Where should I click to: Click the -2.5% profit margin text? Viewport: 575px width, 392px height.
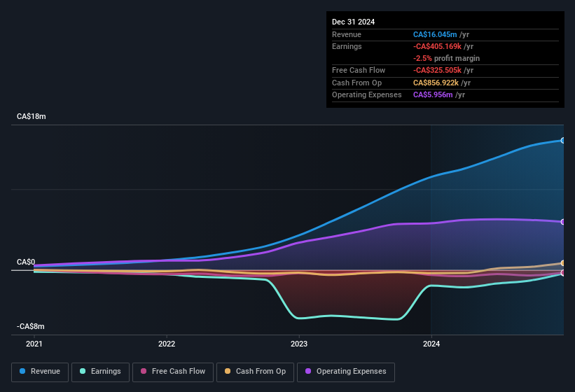coord(446,58)
